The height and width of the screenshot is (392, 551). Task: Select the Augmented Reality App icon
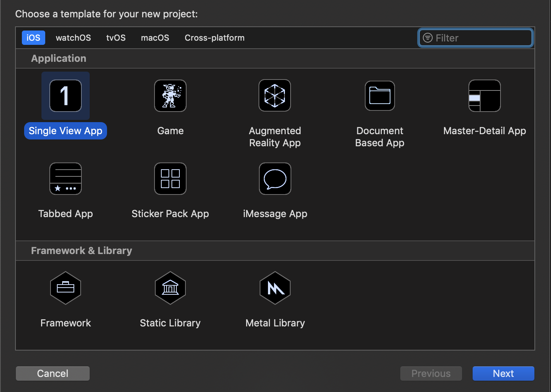pos(275,96)
